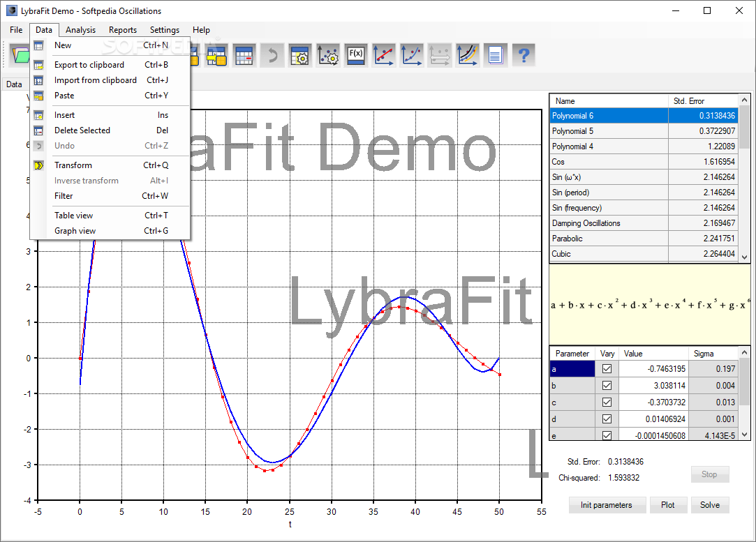Click the icon next to Paste
The height and width of the screenshot is (542, 756).
pyautogui.click(x=38, y=96)
